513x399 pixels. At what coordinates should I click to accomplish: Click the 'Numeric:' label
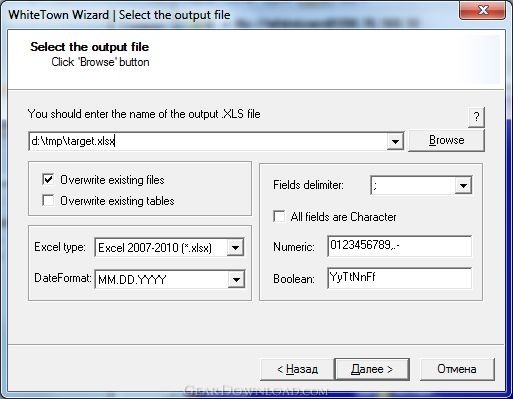(294, 247)
